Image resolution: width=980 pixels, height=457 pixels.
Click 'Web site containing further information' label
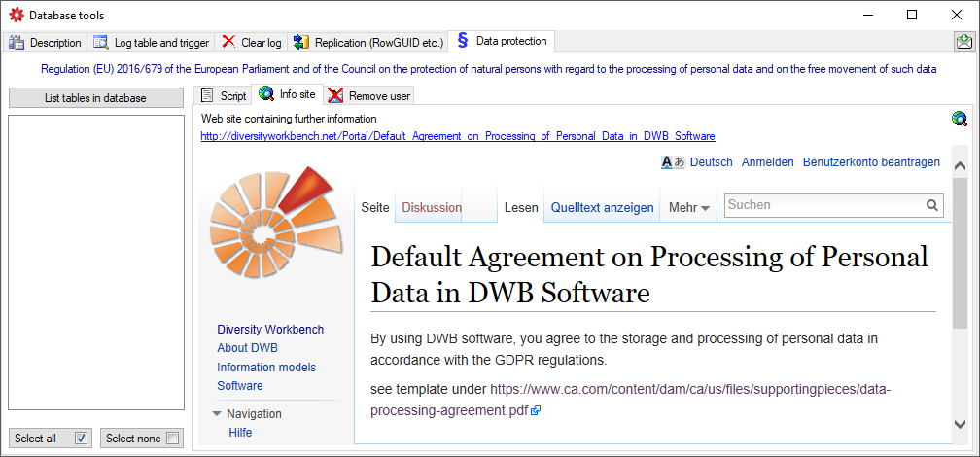289,119
